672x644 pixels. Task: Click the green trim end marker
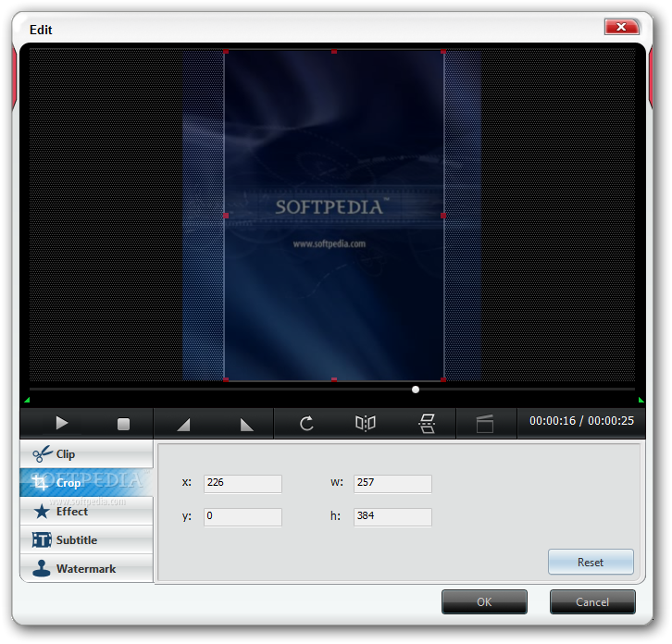point(641,400)
